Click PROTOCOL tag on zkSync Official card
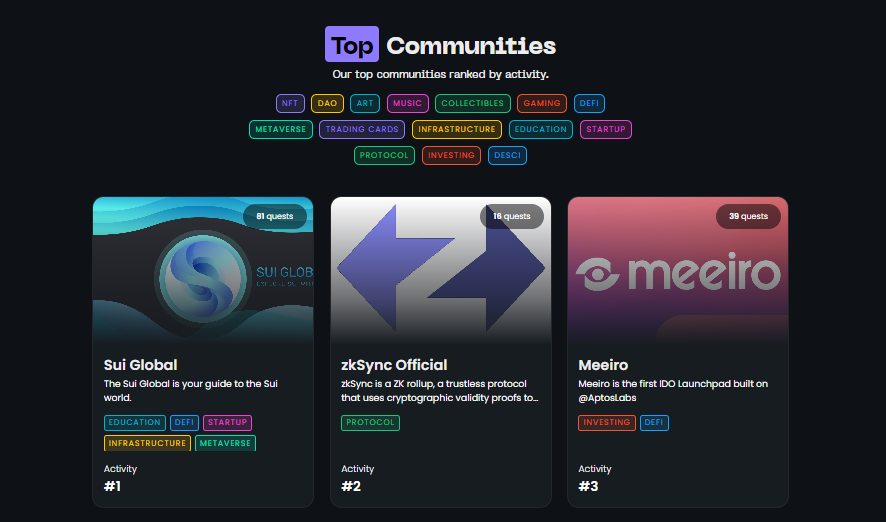This screenshot has width=886, height=522. (370, 423)
